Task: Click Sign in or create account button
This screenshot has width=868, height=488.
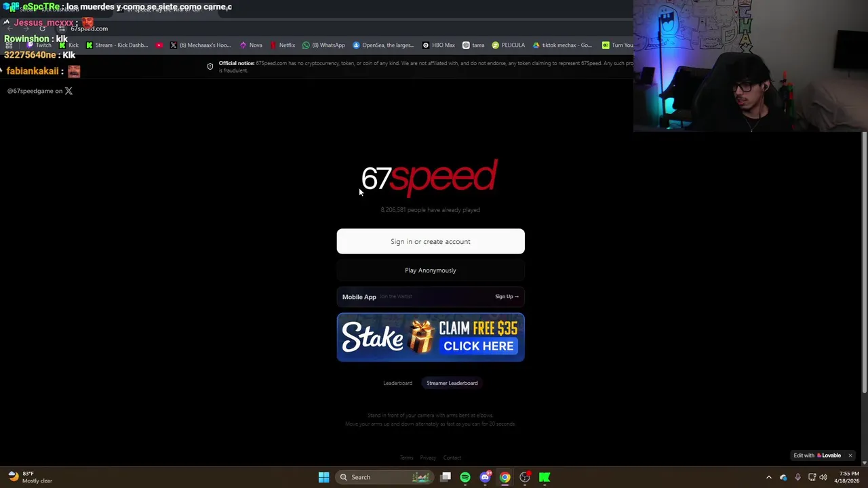Action: (x=431, y=241)
